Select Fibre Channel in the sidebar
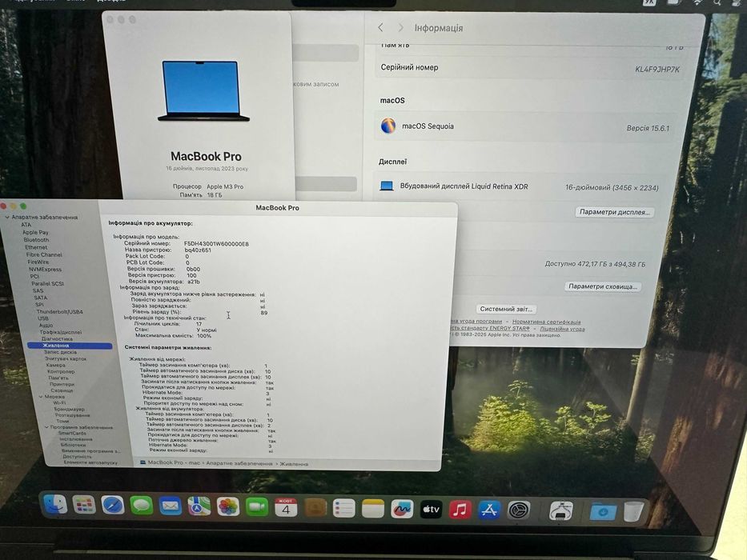 [x=44, y=254]
